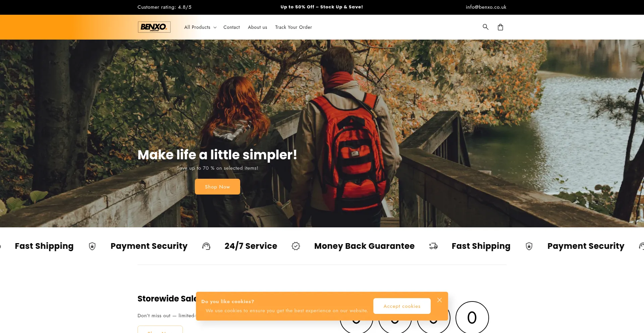Click the rightmost countdown timer circle
Image resolution: width=644 pixels, height=333 pixels.
click(x=472, y=317)
